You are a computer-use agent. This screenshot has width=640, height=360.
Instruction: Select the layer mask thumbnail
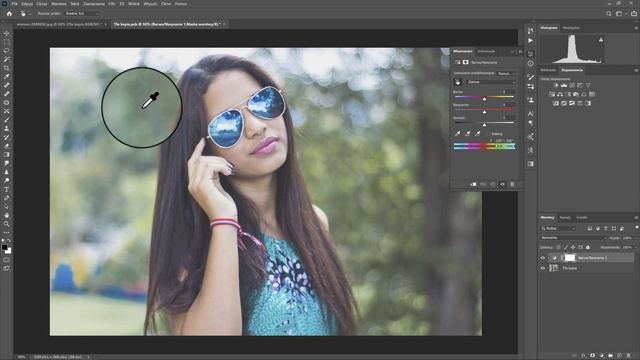(570, 258)
